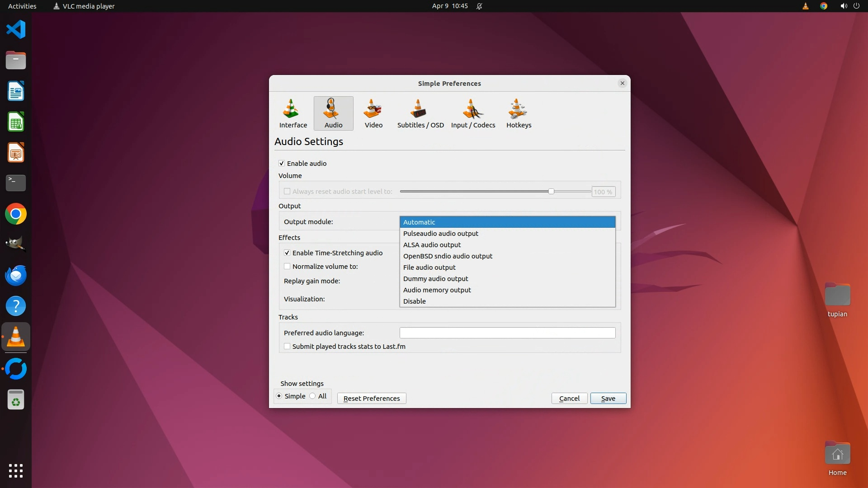Click the Save button
Image resolution: width=868 pixels, height=488 pixels.
[608, 399]
